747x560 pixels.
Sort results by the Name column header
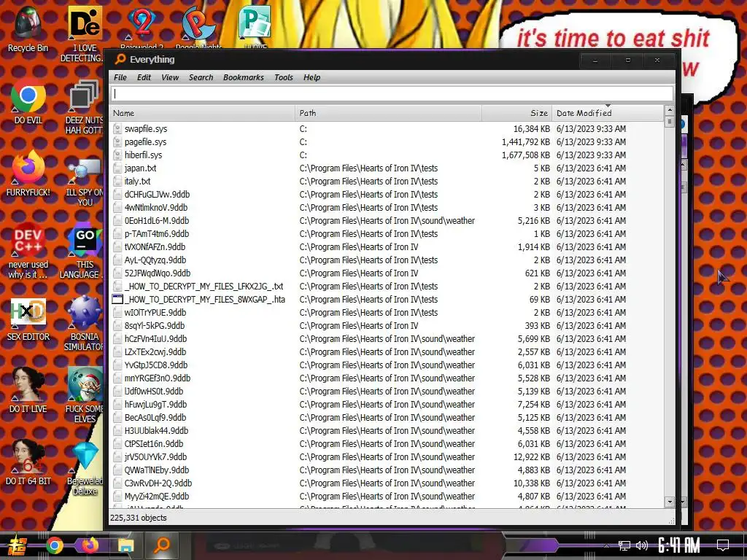point(202,113)
